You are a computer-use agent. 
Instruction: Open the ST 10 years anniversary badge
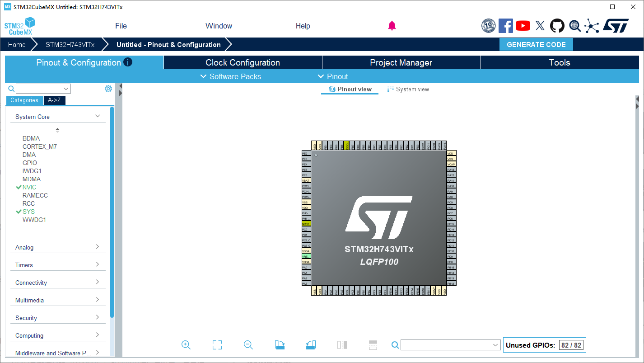pos(489,26)
